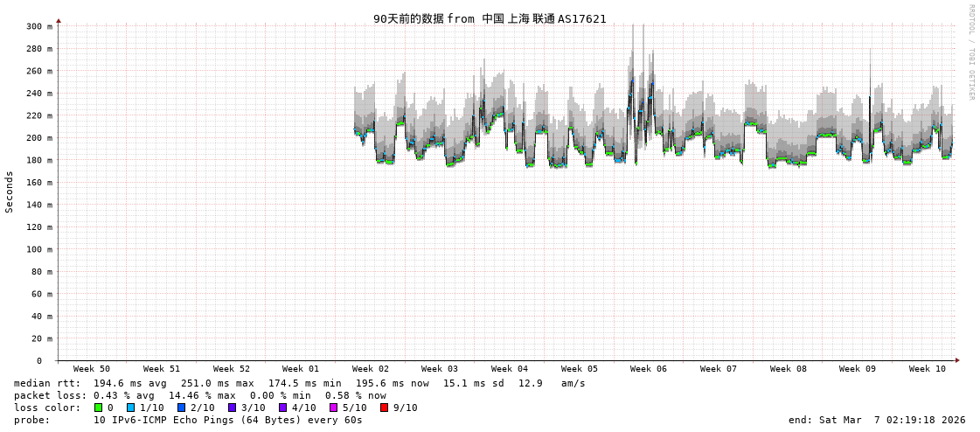This screenshot has height=432, width=980.
Task: Click the 4/10 loss color swatch
Action: click(x=283, y=408)
